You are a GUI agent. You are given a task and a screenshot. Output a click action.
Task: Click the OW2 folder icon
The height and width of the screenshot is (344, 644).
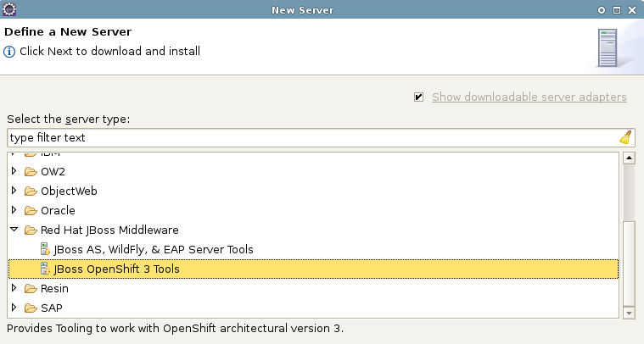point(31,171)
